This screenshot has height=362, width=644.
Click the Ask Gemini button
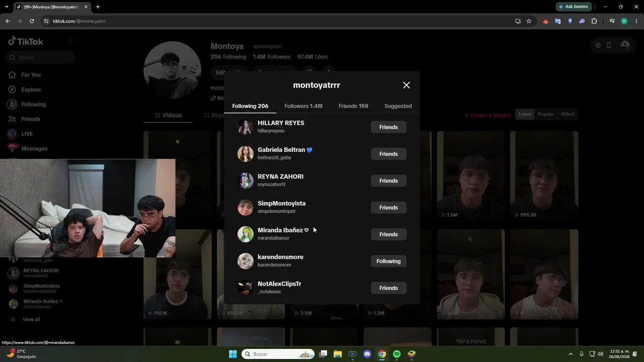575,7
